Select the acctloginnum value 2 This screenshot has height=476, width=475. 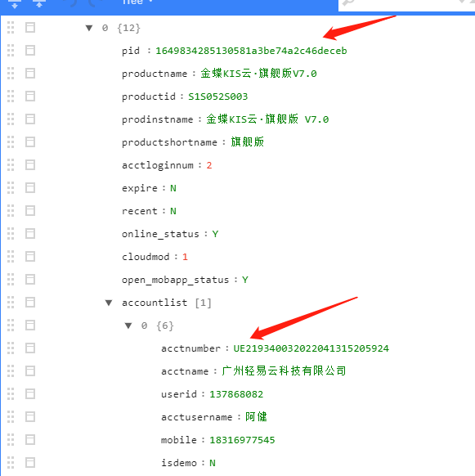click(209, 165)
